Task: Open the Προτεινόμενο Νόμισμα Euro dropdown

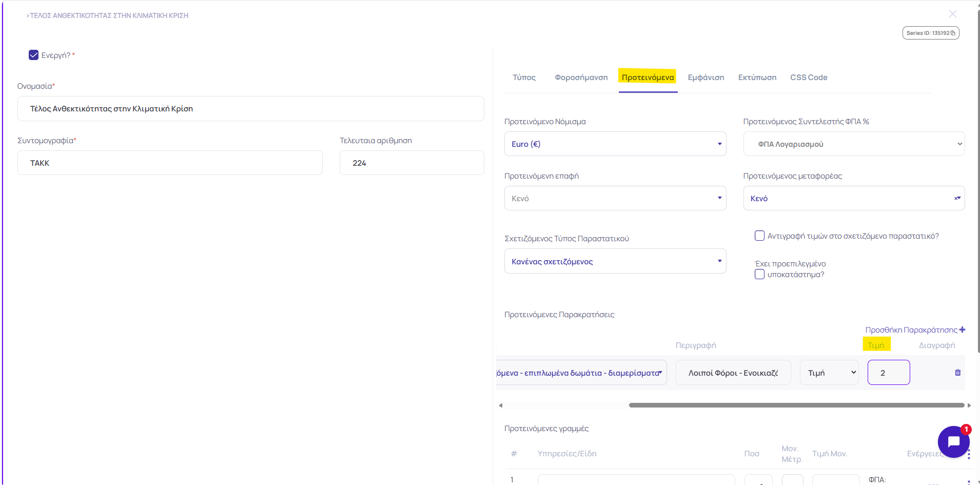Action: [615, 144]
